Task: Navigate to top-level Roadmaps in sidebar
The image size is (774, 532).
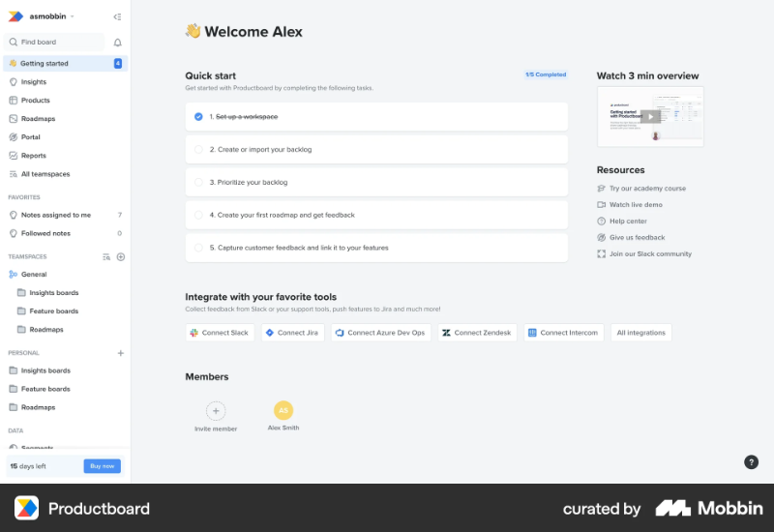Action: tap(38, 119)
